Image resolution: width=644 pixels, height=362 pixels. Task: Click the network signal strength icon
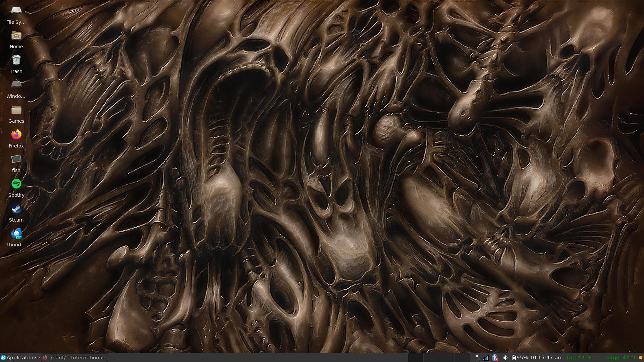(486, 358)
